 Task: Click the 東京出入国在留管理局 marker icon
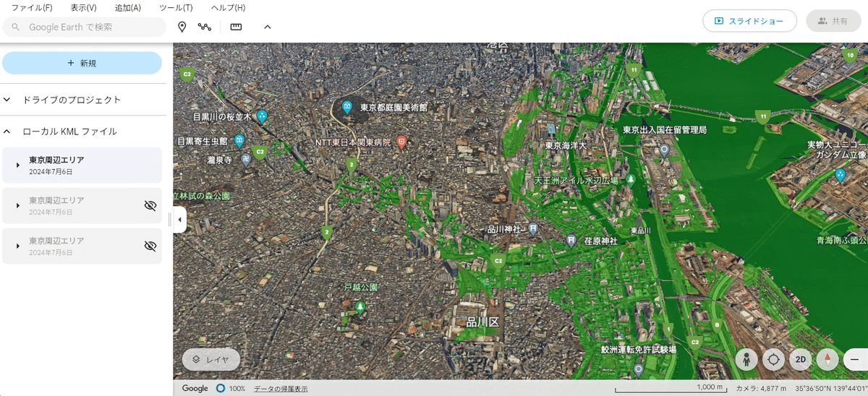(x=664, y=150)
